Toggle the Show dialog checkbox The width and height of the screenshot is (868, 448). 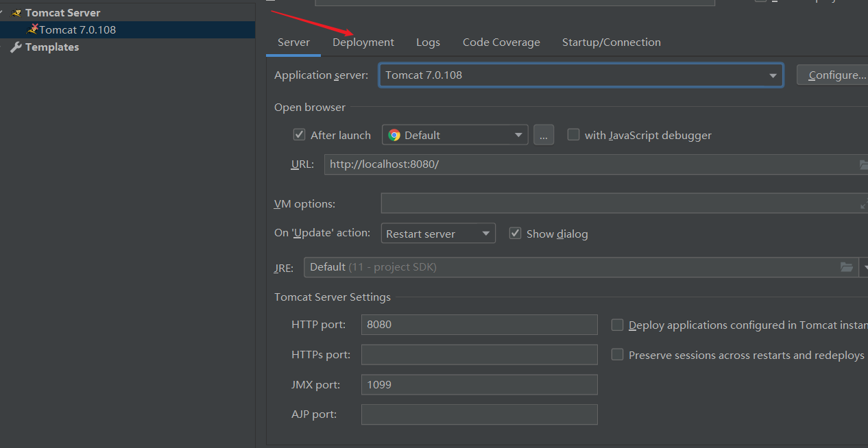tap(515, 234)
